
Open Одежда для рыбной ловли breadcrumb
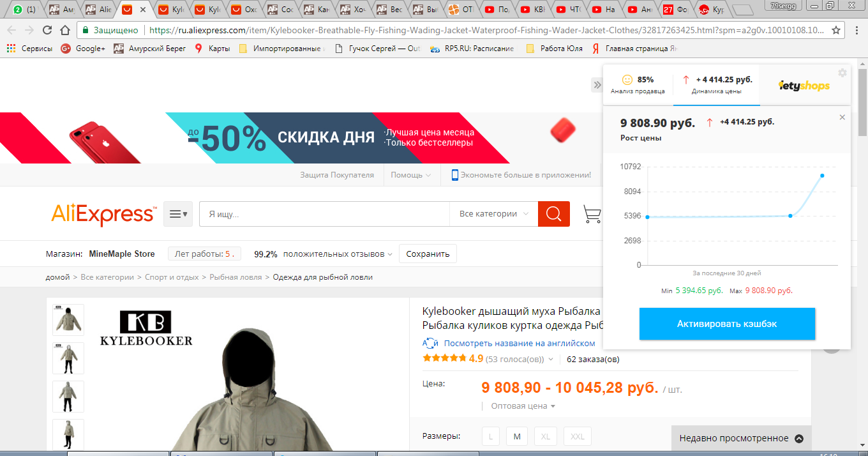[323, 277]
